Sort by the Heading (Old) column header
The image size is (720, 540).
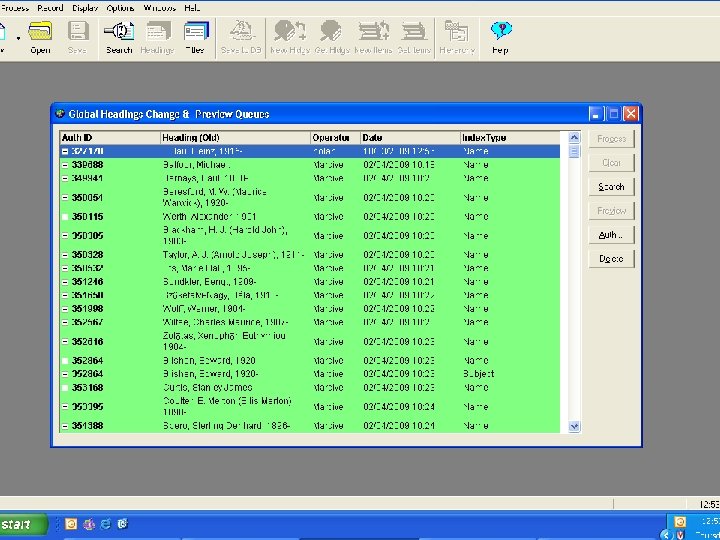[236, 138]
